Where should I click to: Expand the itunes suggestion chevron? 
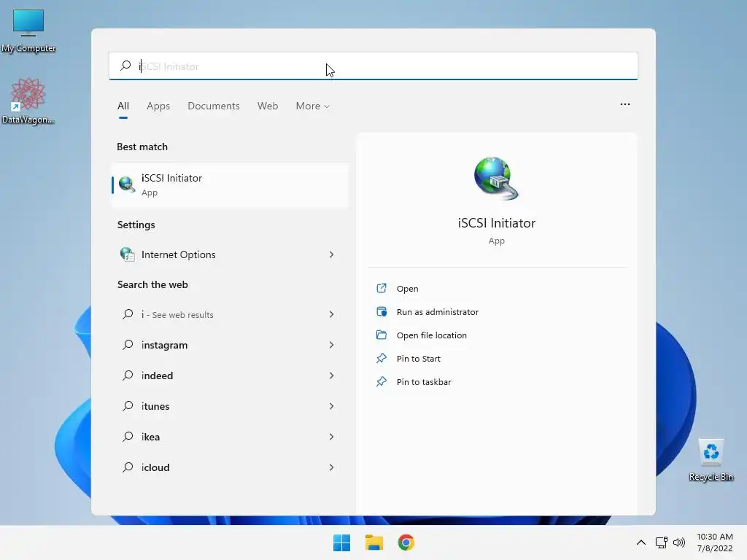[332, 405]
